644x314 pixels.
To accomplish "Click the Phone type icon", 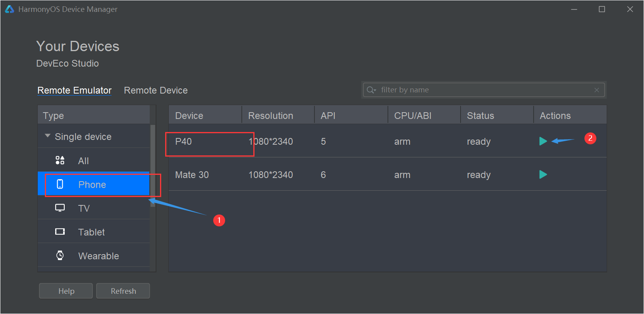I will click(60, 184).
